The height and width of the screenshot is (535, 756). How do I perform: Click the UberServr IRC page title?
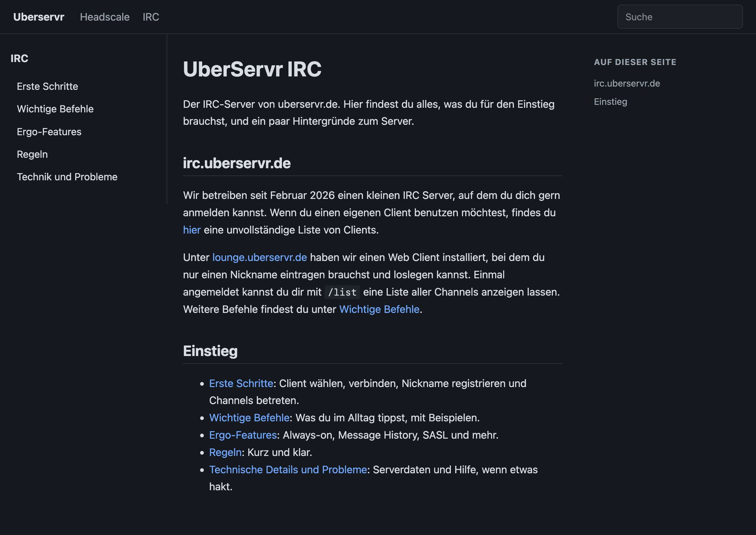pyautogui.click(x=252, y=69)
